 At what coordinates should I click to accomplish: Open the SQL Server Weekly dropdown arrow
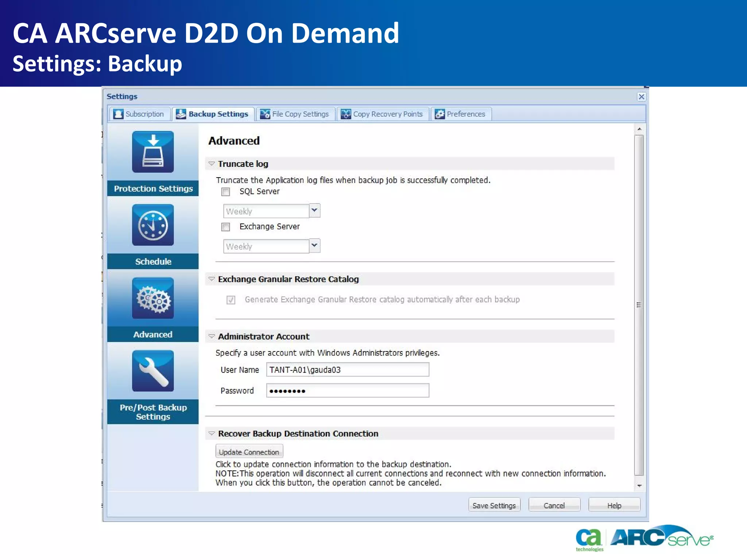pos(314,210)
